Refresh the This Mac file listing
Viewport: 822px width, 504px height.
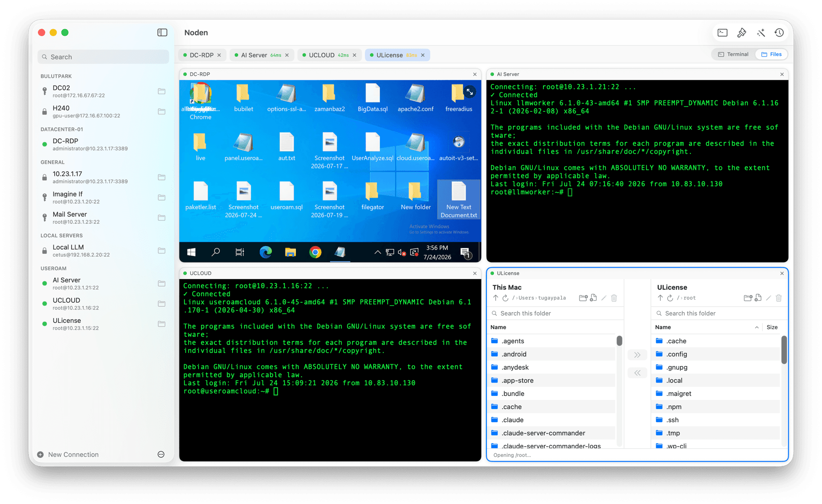506,298
